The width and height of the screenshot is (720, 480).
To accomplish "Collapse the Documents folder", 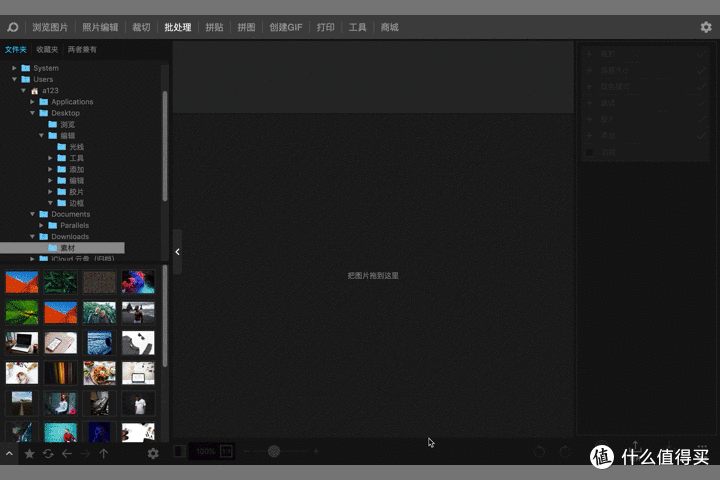I will tap(32, 214).
